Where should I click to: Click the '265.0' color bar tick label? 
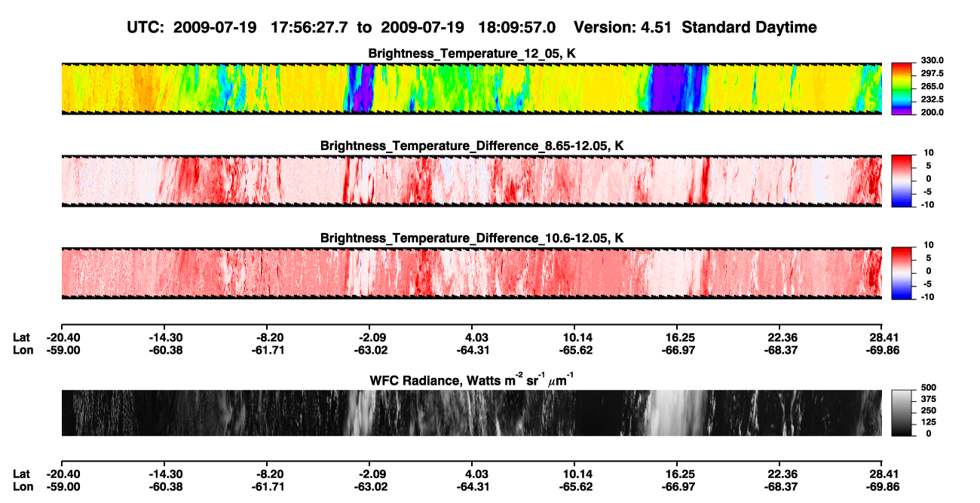933,87
